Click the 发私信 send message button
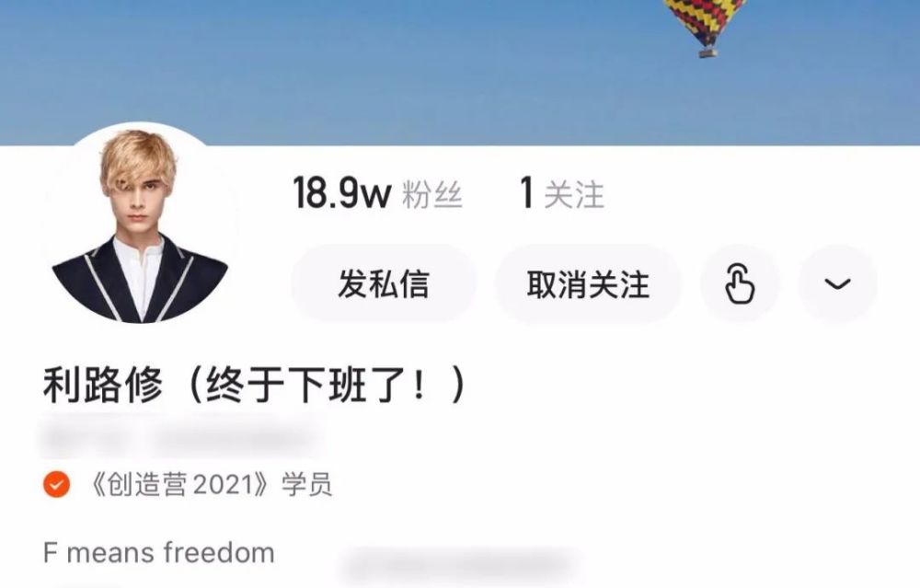 click(x=384, y=284)
